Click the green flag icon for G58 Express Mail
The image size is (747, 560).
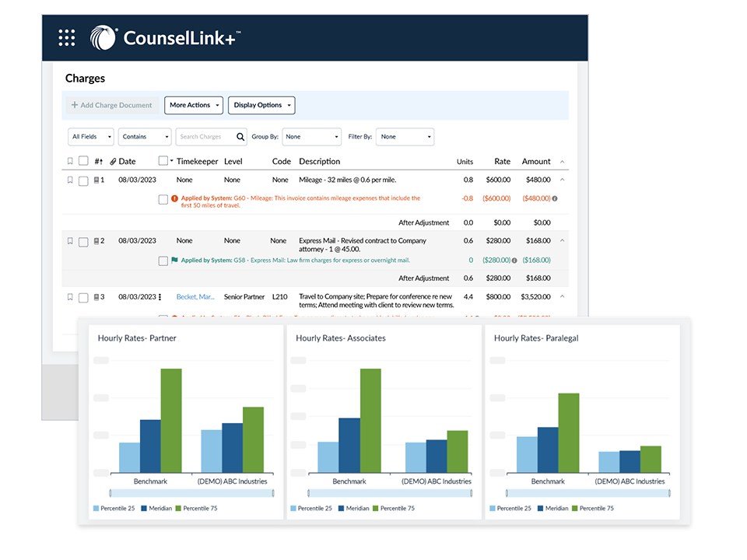[174, 261]
